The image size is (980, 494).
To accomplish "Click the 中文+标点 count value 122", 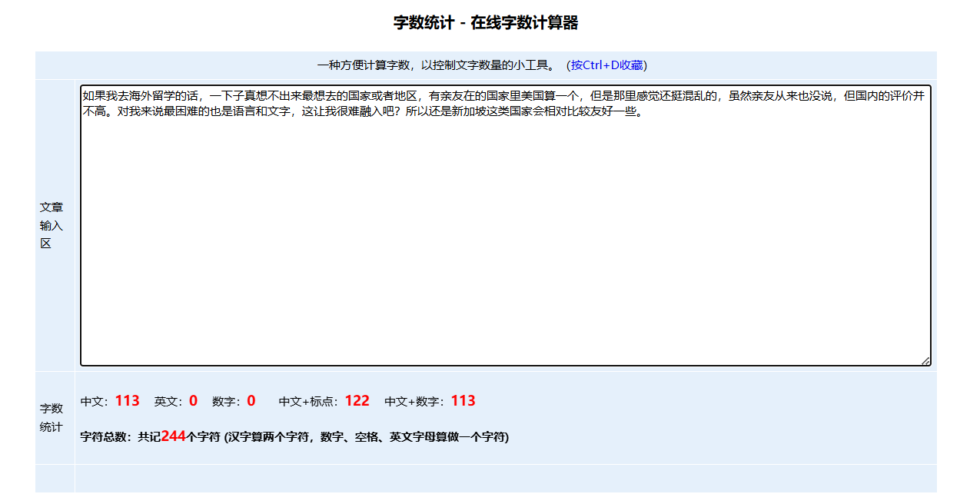I will coord(357,401).
